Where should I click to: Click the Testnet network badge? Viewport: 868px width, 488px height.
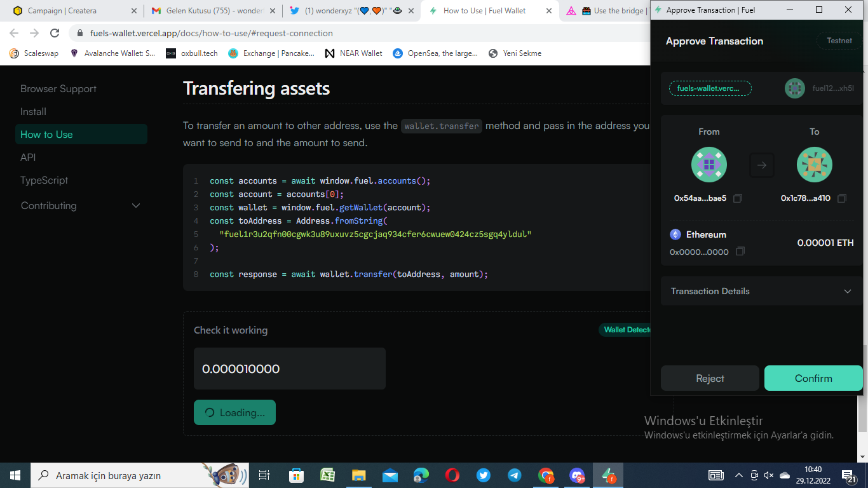pyautogui.click(x=839, y=40)
